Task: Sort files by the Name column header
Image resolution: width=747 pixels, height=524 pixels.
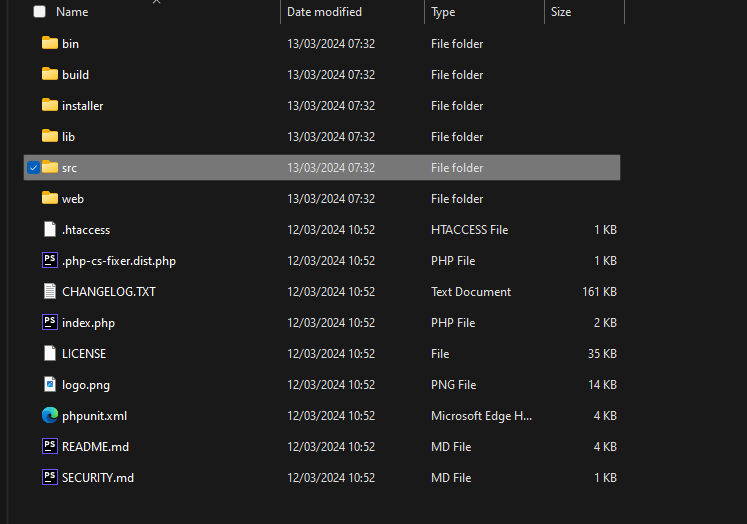Action: [72, 12]
